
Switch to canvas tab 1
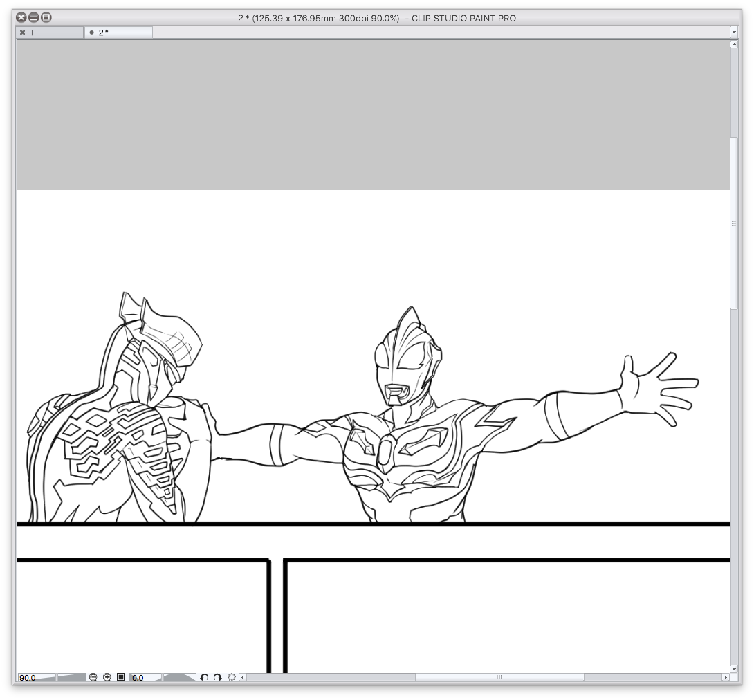point(50,33)
